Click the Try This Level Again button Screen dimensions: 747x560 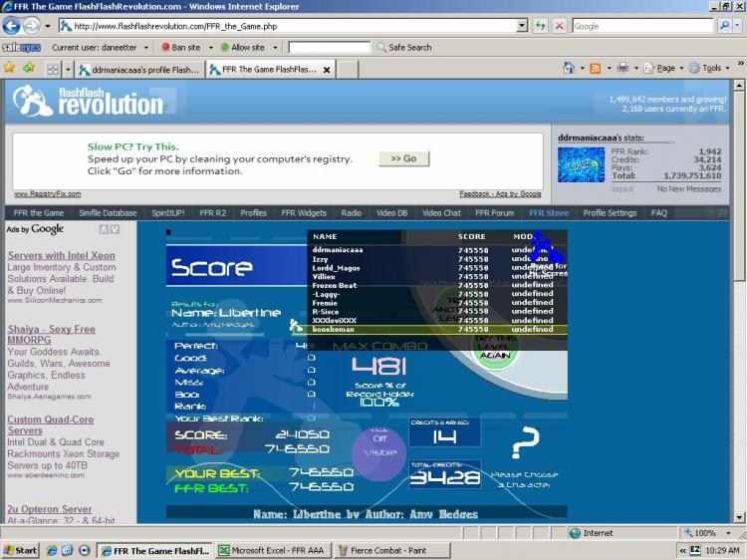[x=495, y=348]
